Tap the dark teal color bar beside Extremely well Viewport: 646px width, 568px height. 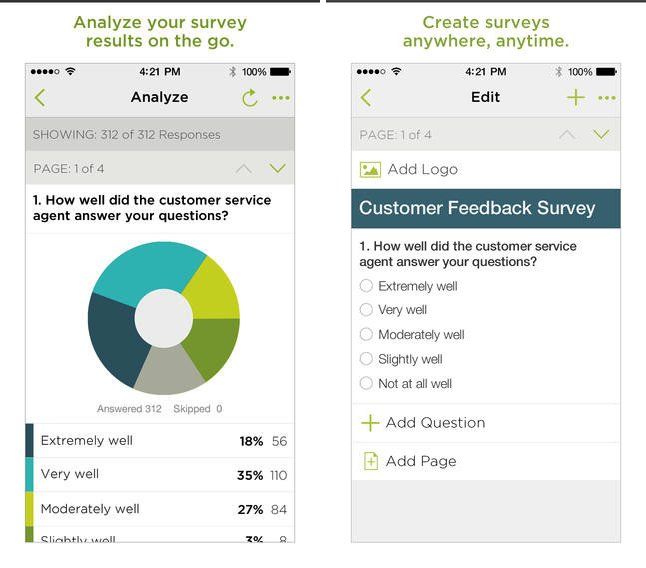29,441
